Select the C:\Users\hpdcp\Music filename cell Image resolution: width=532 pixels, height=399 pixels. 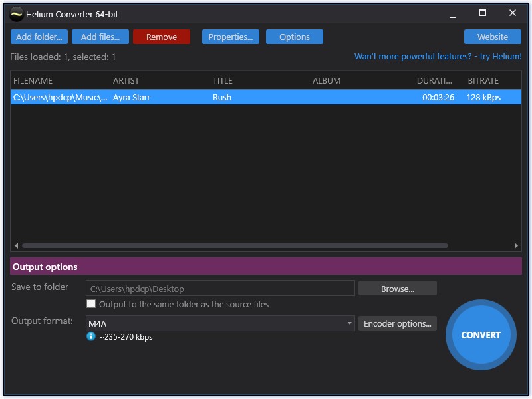click(60, 97)
